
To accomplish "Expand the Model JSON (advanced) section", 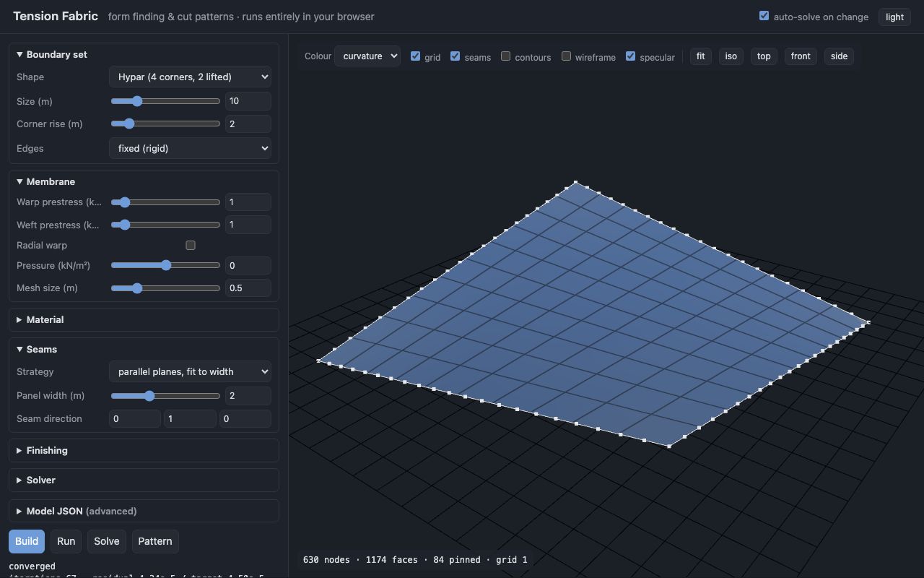I will tap(144, 511).
